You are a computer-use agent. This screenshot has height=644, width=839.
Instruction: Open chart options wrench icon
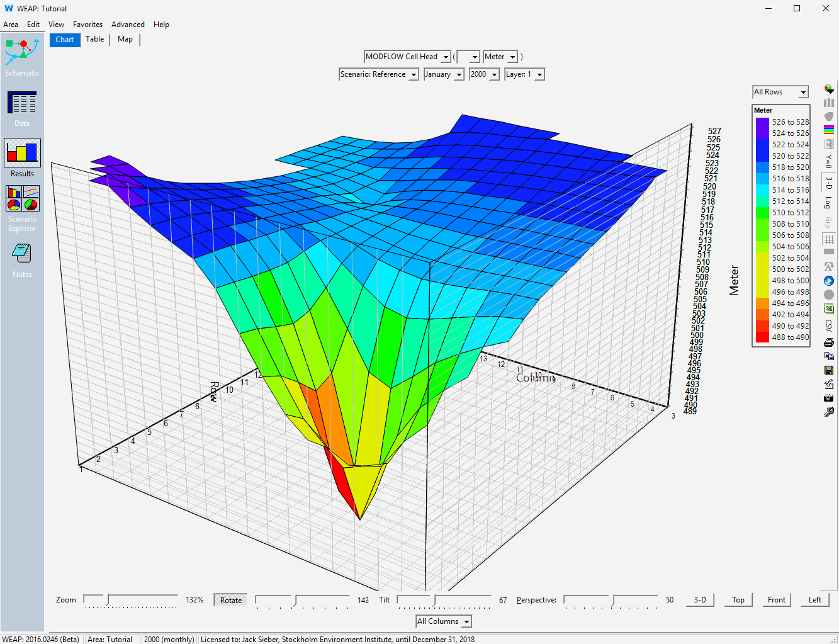click(x=829, y=412)
